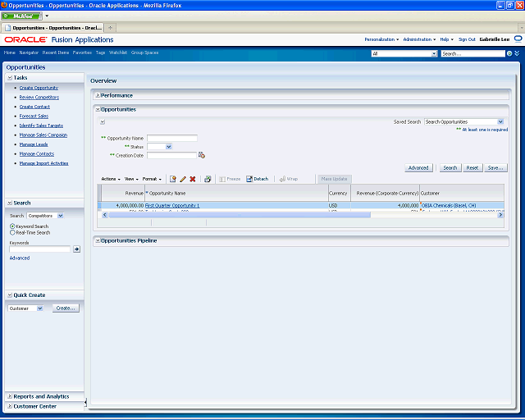Viewport: 525px width, 420px height.
Task: Collapse the Tasks panel
Action: point(10,78)
